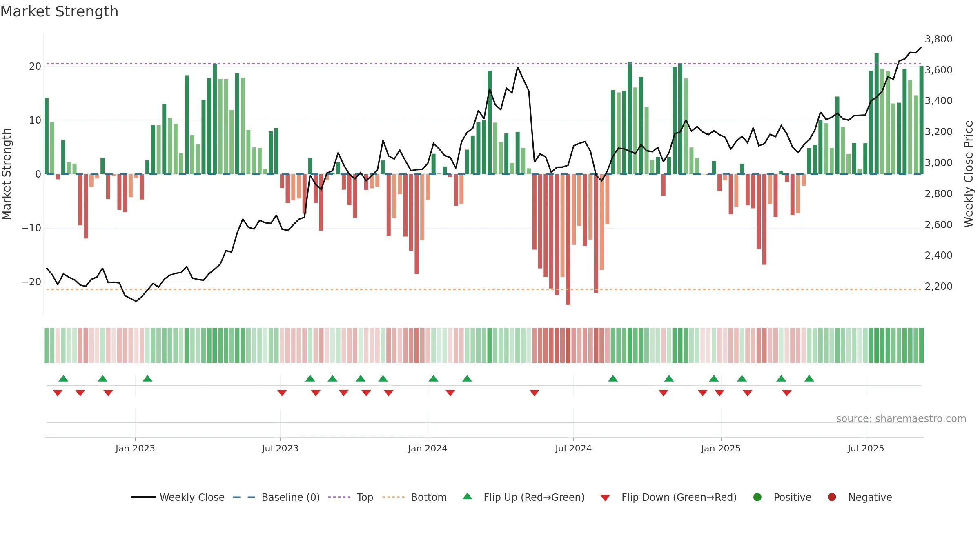
Task: Toggle the Baseline (0) legend entry
Action: click(x=276, y=497)
